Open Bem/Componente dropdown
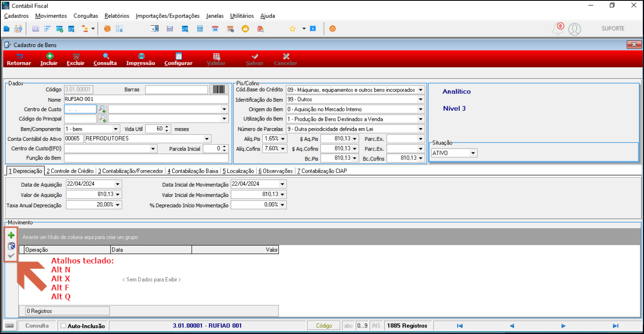644x334 pixels. 116,129
